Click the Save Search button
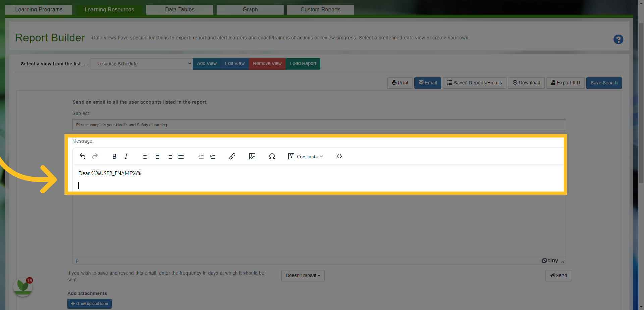Image resolution: width=644 pixels, height=310 pixels. [x=604, y=83]
